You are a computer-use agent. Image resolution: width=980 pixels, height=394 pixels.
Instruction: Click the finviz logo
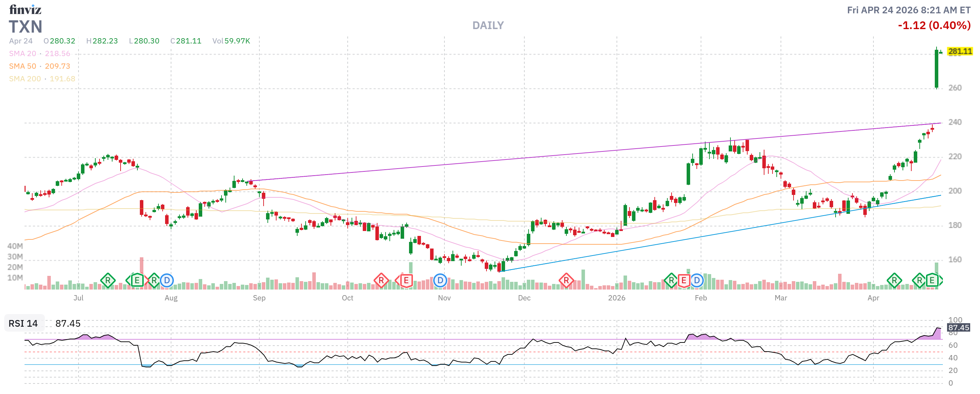point(25,9)
